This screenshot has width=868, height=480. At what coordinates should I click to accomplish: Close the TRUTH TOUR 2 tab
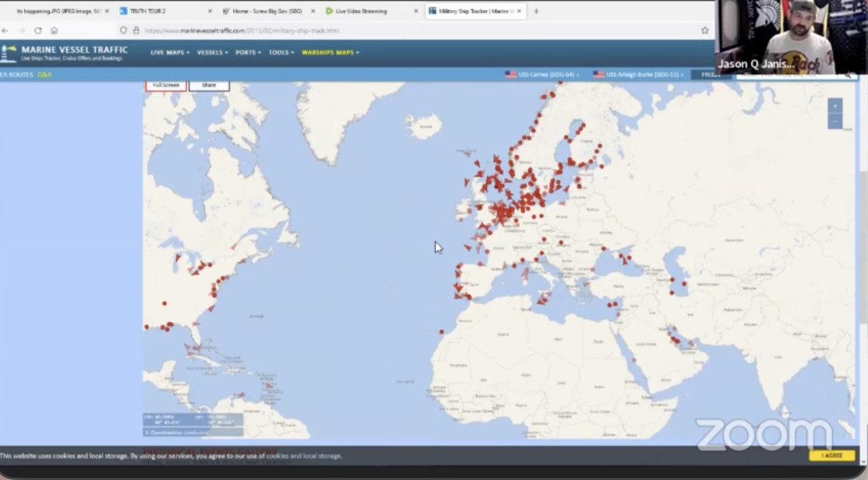point(209,11)
